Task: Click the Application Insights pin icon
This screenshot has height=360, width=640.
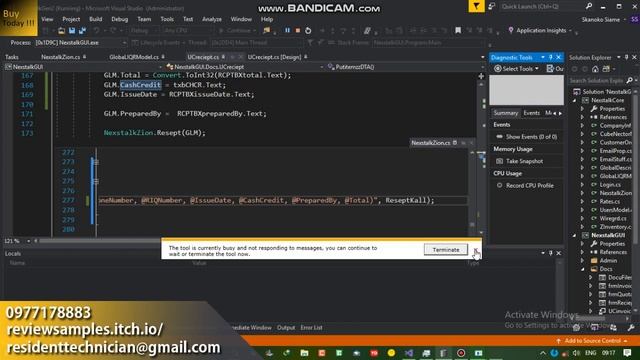Action: 511,30
